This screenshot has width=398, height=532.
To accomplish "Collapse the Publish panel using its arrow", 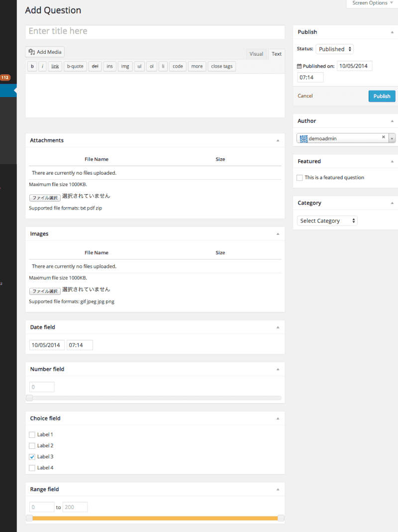I will tap(392, 32).
